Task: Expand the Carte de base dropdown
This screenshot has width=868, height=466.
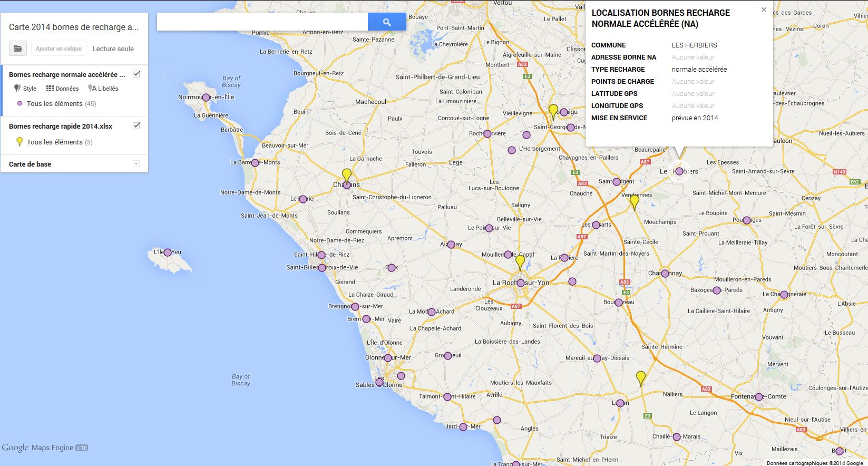Action: pyautogui.click(x=136, y=164)
